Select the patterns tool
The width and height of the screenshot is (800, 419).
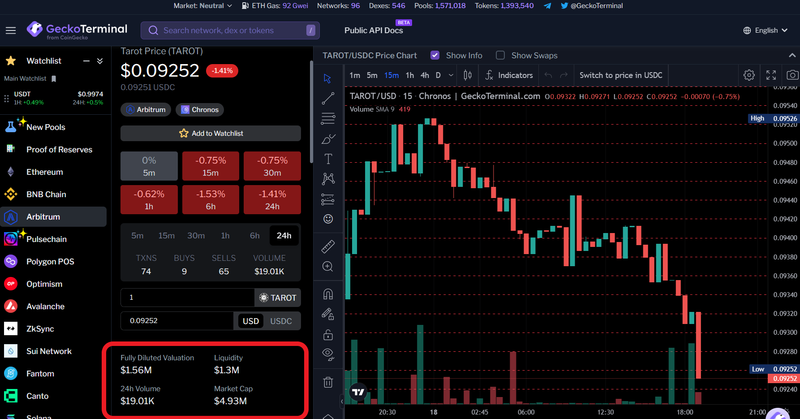point(328,179)
